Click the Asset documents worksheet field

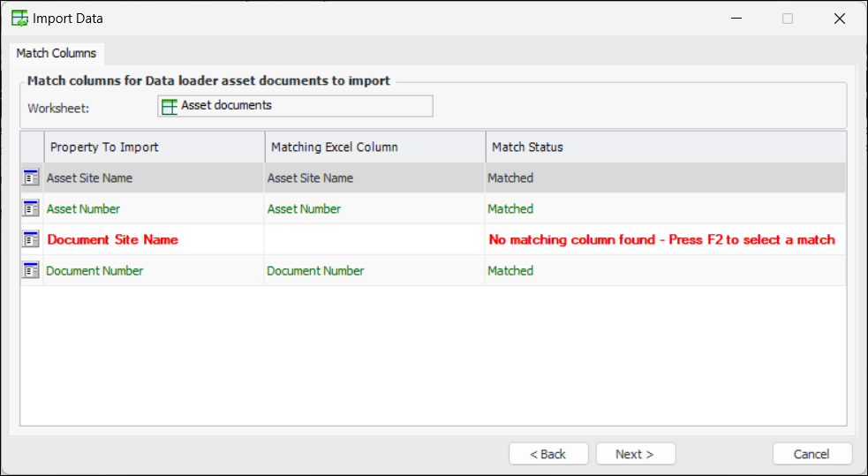click(x=295, y=106)
